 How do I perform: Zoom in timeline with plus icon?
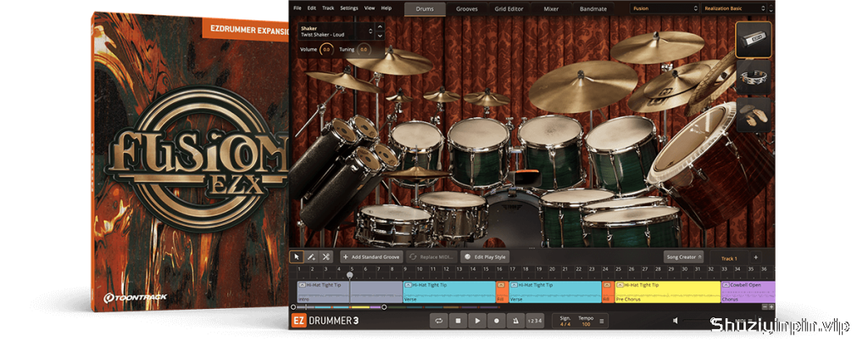click(771, 306)
